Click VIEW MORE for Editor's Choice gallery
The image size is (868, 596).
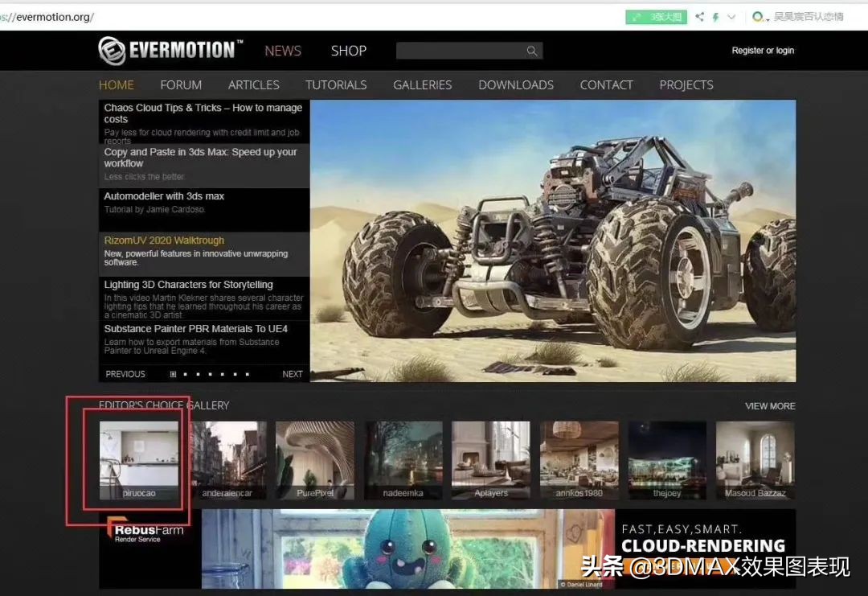click(770, 406)
